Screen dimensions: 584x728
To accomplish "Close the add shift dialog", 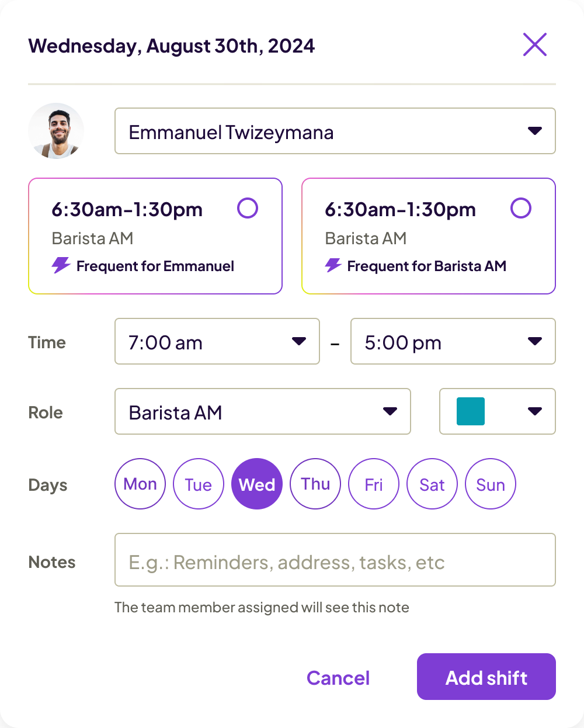I will (534, 45).
